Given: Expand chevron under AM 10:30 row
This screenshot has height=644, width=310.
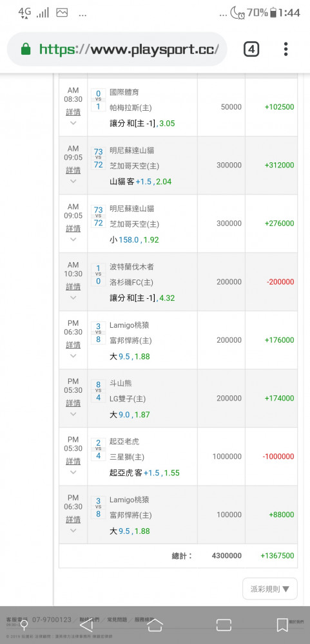Looking at the screenshot, I should [x=73, y=298].
